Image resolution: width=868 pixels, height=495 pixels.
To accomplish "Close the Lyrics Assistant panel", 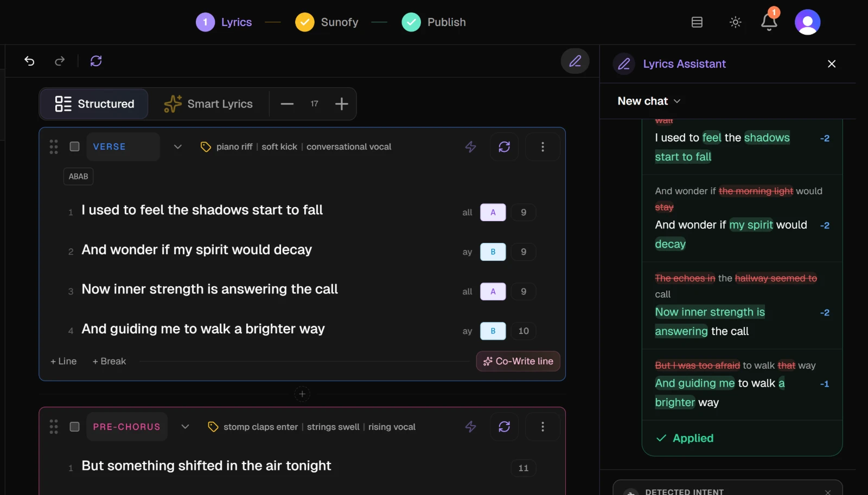I will click(x=832, y=64).
